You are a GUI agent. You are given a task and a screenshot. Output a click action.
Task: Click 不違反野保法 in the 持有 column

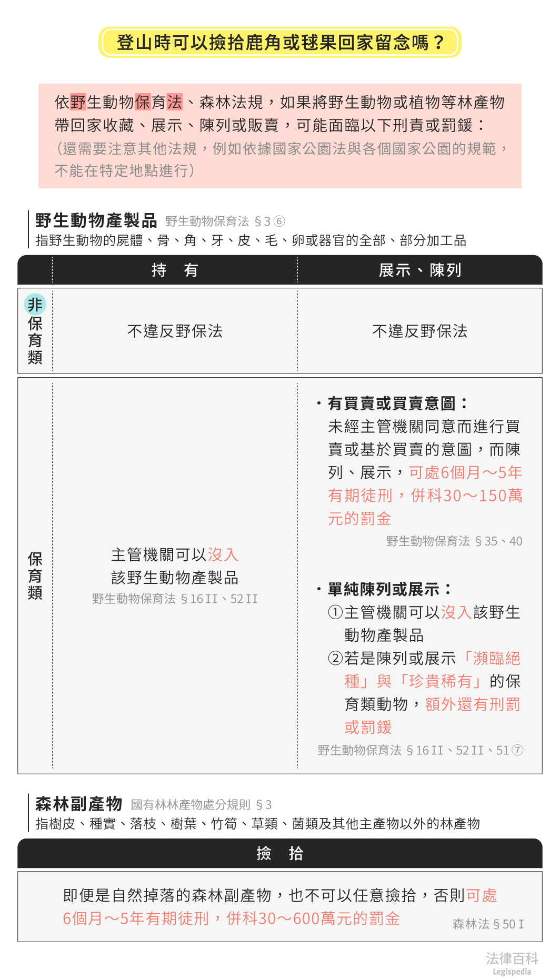tap(175, 331)
